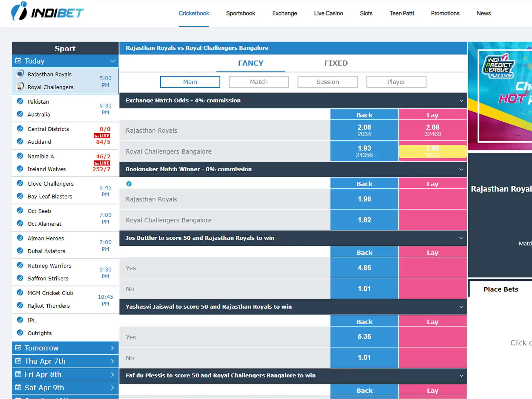Expand the Fri Apr 8th section
The image size is (532, 399).
(x=112, y=375)
